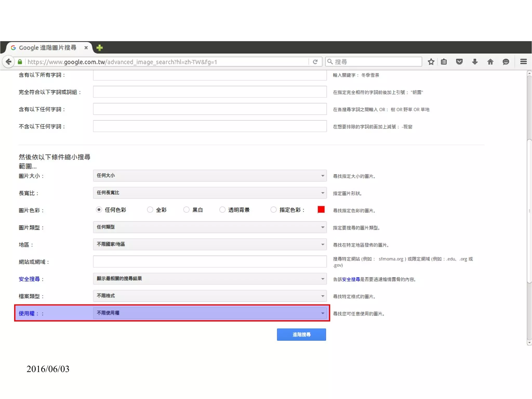Image resolution: width=532 pixels, height=399 pixels.
Task: Bookmark this page with the star icon
Action: pos(431,62)
